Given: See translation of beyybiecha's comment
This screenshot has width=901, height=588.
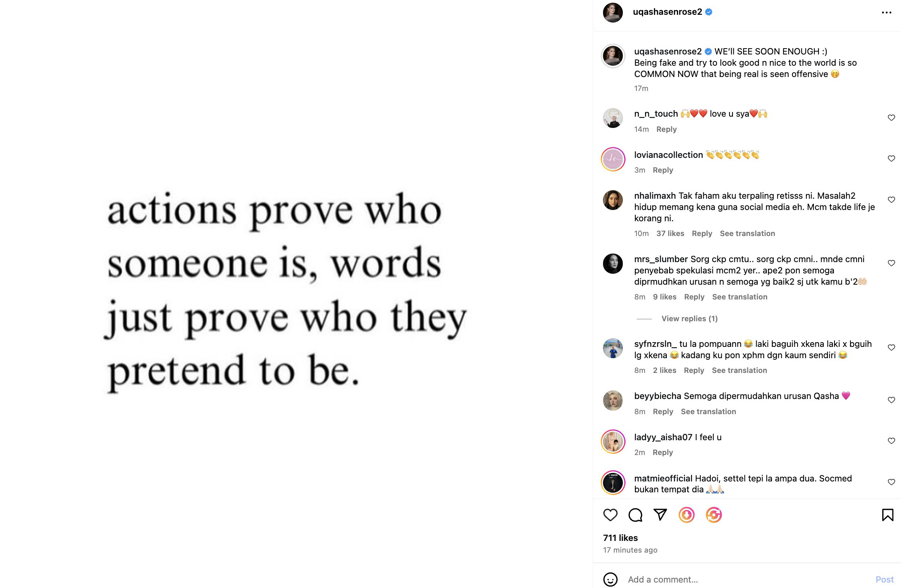Looking at the screenshot, I should pyautogui.click(x=708, y=411).
